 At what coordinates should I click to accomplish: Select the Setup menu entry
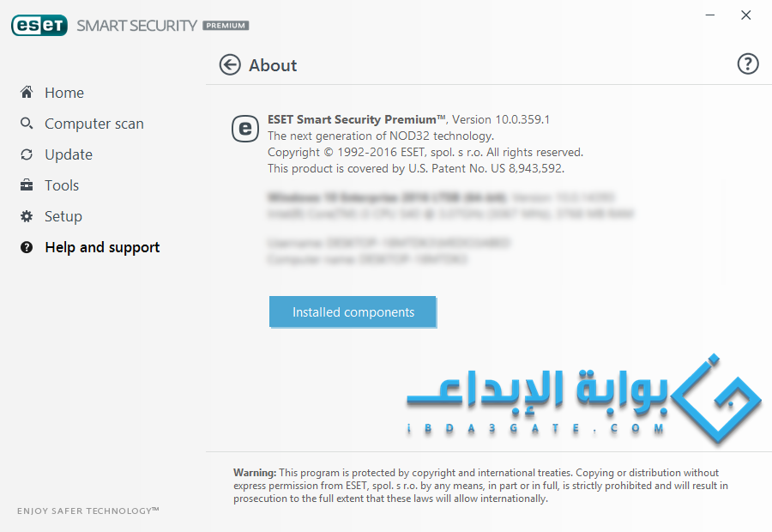63,216
